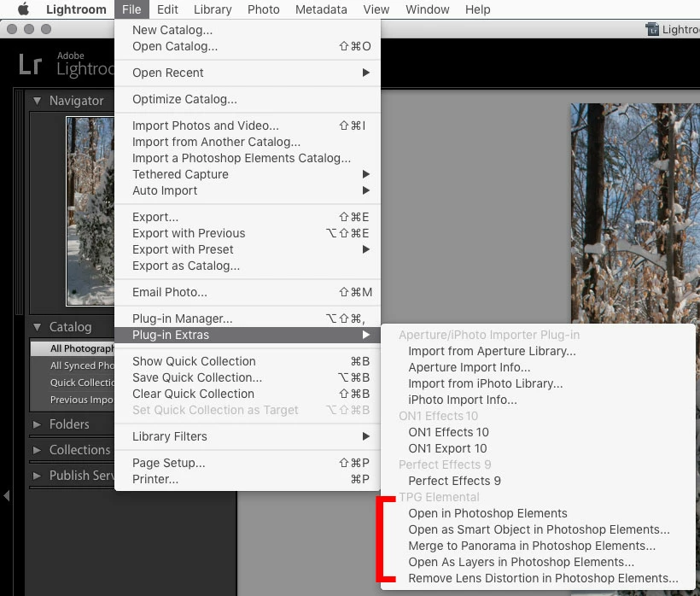Expand the Auto Import submenu
Image resolution: width=700 pixels, height=596 pixels.
(248, 190)
